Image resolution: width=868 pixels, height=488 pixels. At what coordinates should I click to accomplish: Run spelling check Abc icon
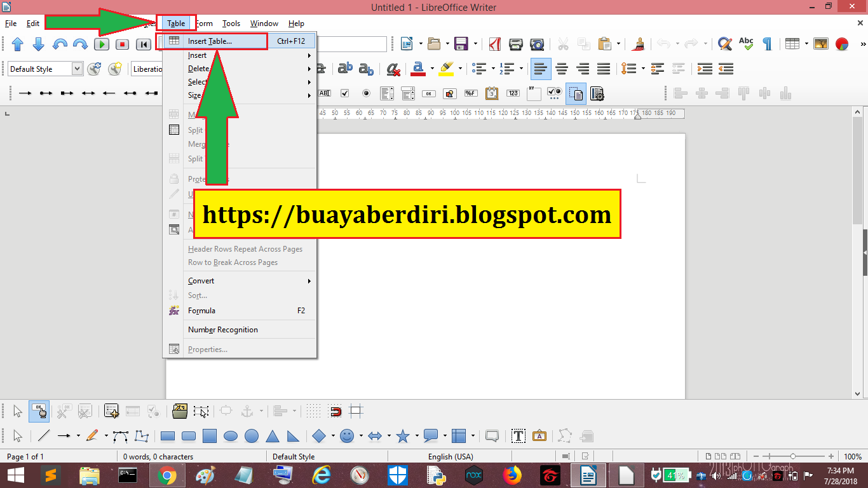coord(746,44)
